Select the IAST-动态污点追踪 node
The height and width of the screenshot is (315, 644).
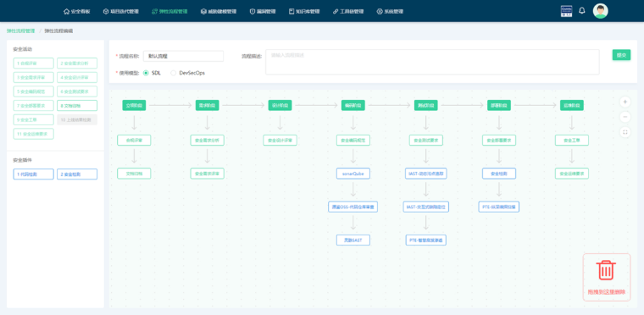pos(426,174)
